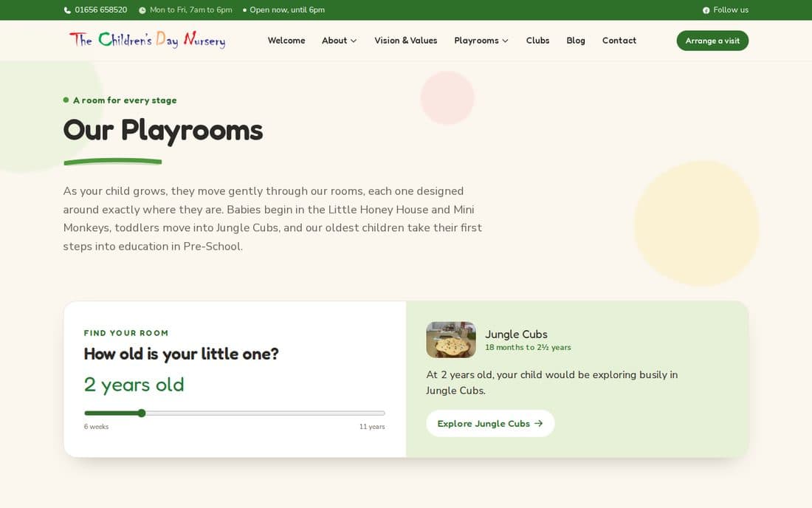Open the Vision & Values page

click(x=405, y=41)
